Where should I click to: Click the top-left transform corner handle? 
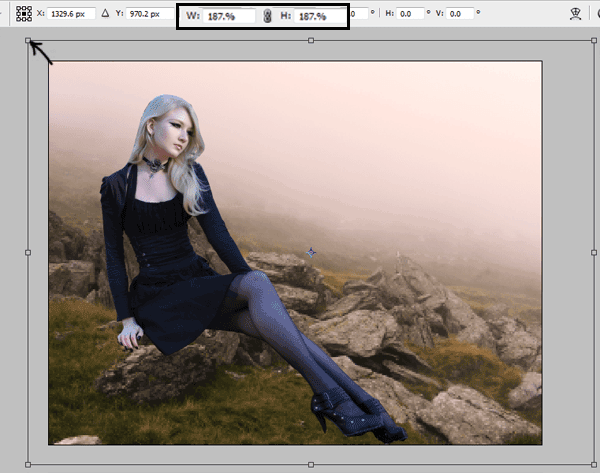(28, 40)
